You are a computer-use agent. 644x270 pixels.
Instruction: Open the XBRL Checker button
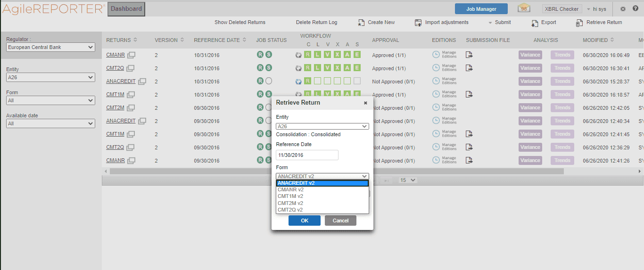coord(562,9)
